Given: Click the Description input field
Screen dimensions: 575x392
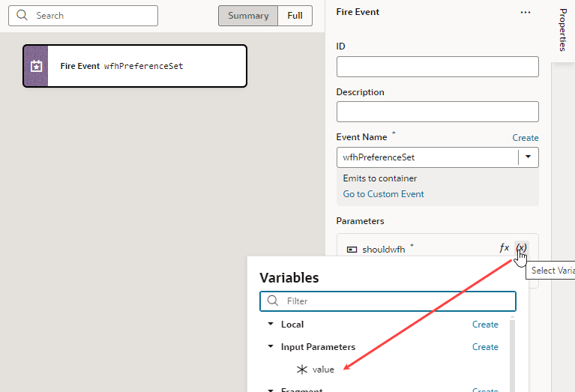Looking at the screenshot, I should (438, 112).
